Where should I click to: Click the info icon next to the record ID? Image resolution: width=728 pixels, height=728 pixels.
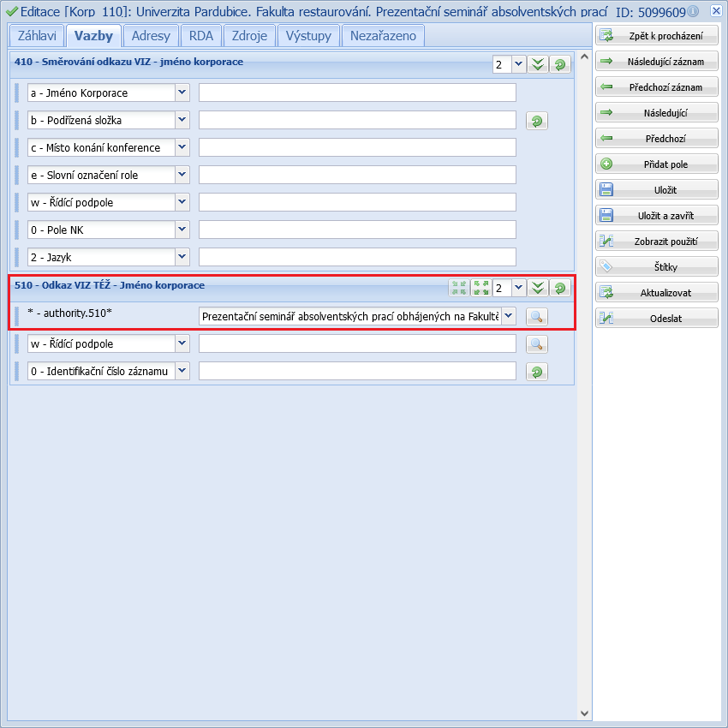[x=692, y=11]
